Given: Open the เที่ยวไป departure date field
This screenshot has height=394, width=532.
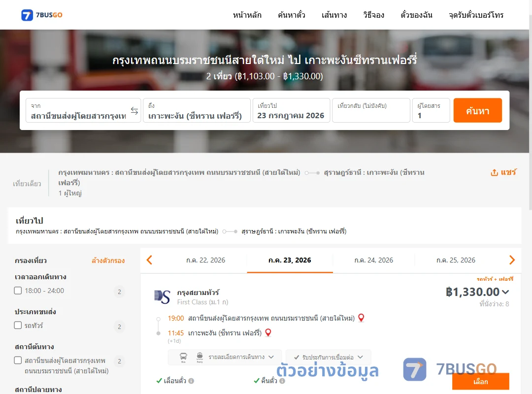Looking at the screenshot, I should tap(291, 110).
